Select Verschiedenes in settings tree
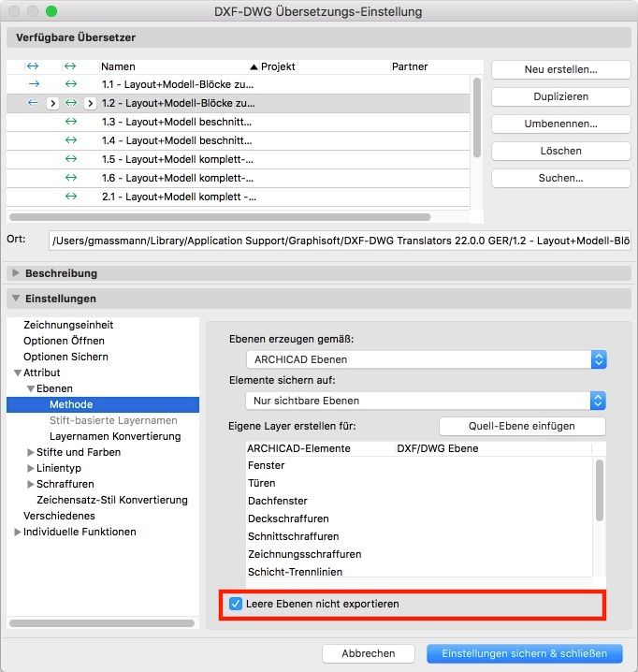 [59, 516]
